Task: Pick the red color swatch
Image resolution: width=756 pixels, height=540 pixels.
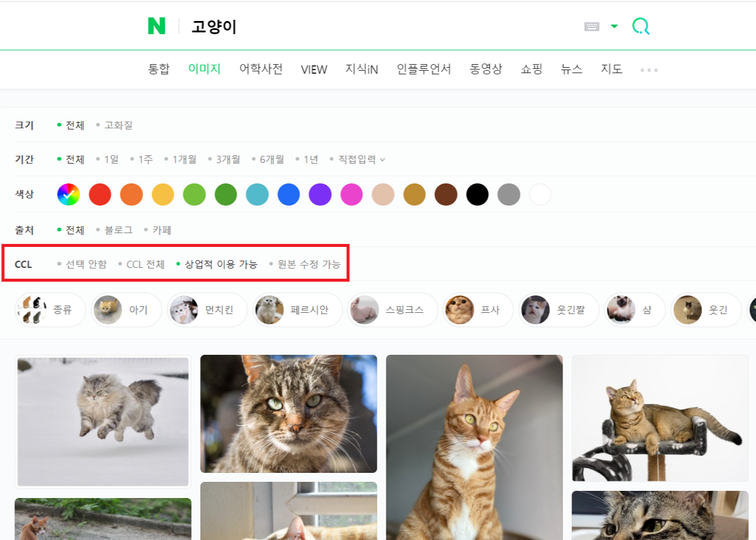Action: pyautogui.click(x=100, y=195)
